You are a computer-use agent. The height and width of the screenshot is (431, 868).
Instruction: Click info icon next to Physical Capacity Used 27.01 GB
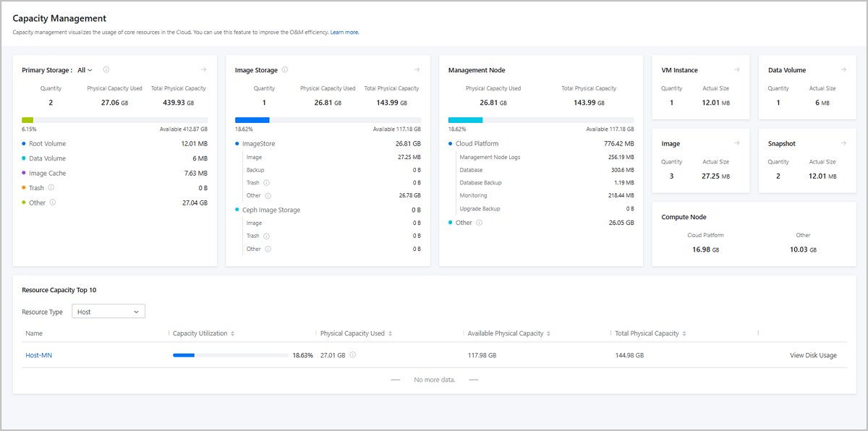point(353,355)
